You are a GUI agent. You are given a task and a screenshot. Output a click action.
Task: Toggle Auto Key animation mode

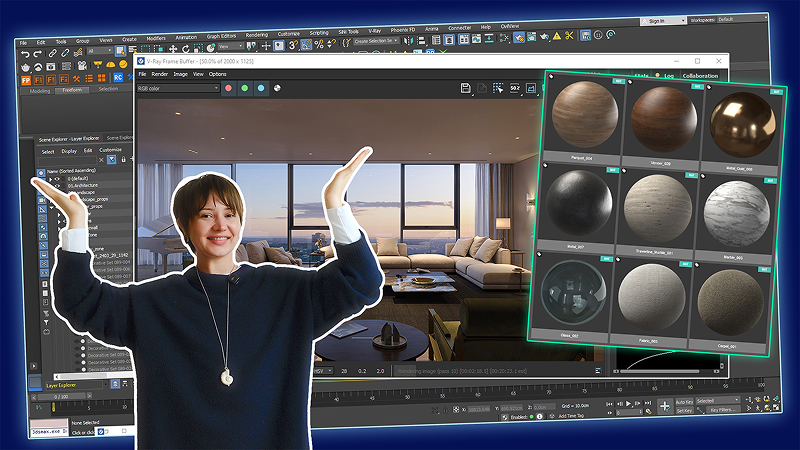pyautogui.click(x=684, y=402)
